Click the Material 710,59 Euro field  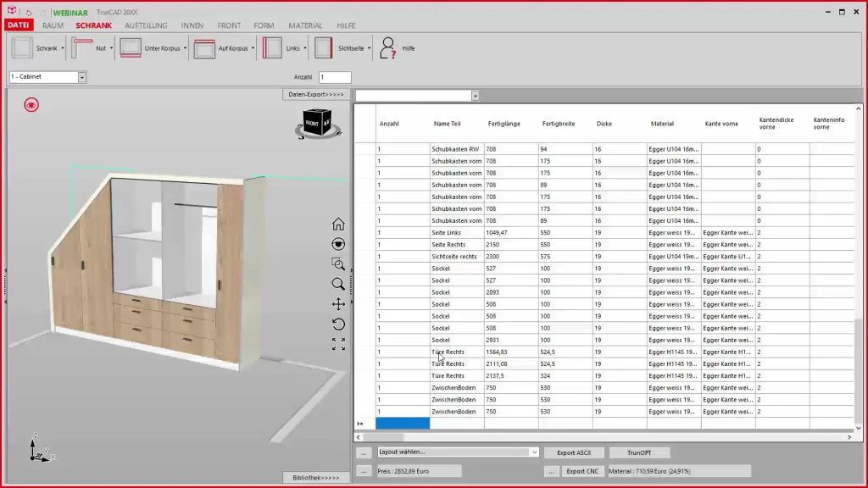click(x=679, y=471)
